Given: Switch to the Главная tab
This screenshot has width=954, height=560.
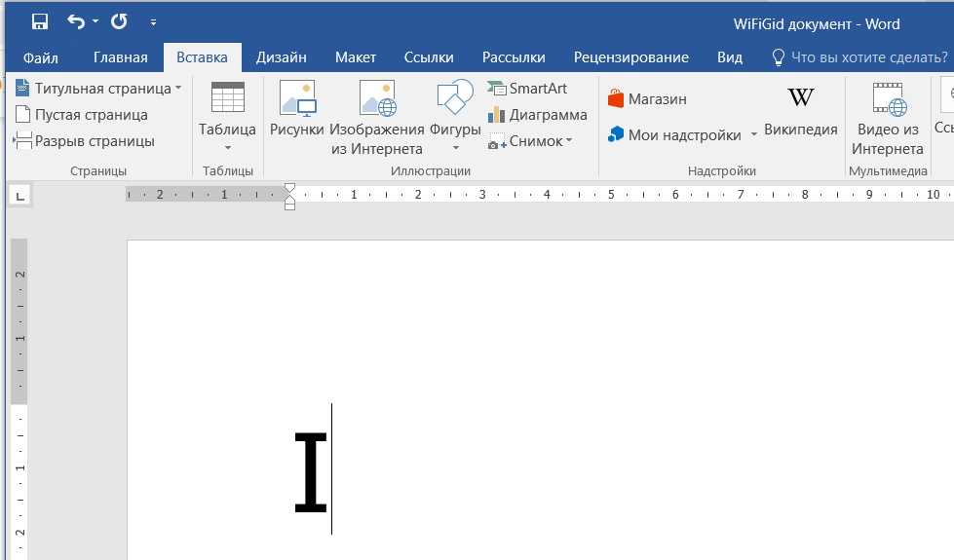Looking at the screenshot, I should click(121, 57).
